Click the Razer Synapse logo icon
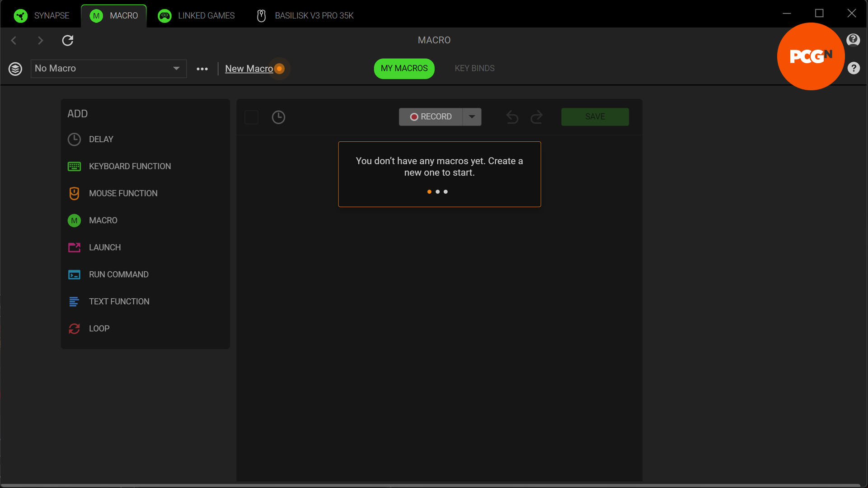 [x=21, y=16]
